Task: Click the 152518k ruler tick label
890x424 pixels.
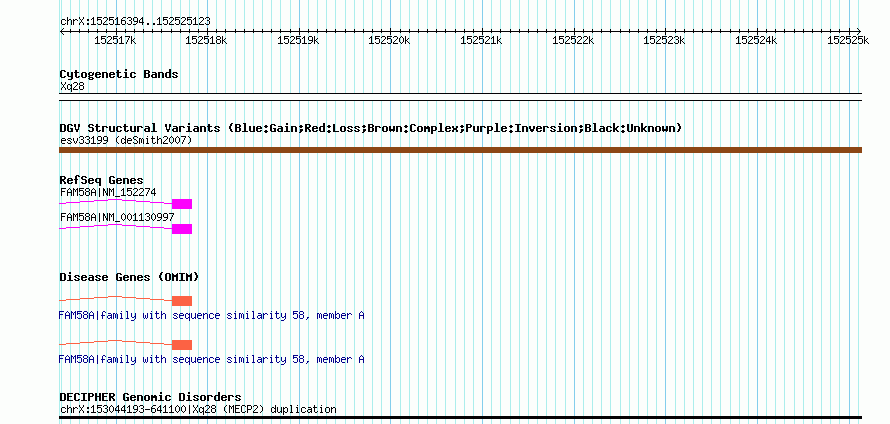Action: pos(207,40)
